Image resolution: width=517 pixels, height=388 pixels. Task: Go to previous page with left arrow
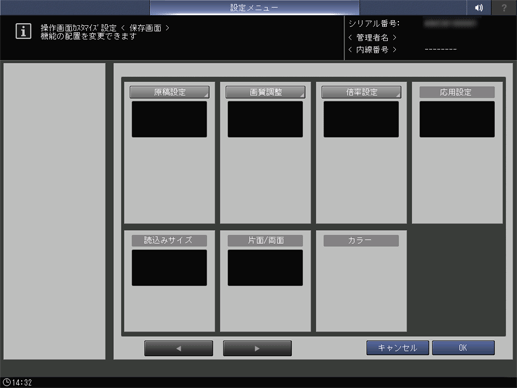(179, 348)
